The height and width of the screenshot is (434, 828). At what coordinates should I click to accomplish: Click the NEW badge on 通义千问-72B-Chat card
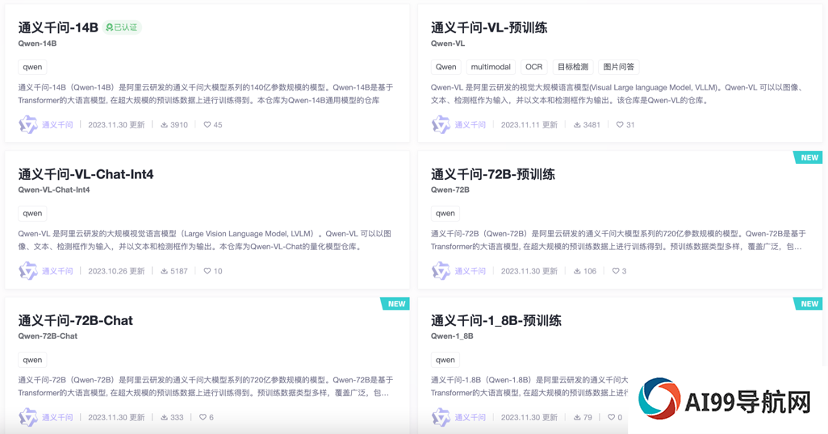[x=396, y=304]
